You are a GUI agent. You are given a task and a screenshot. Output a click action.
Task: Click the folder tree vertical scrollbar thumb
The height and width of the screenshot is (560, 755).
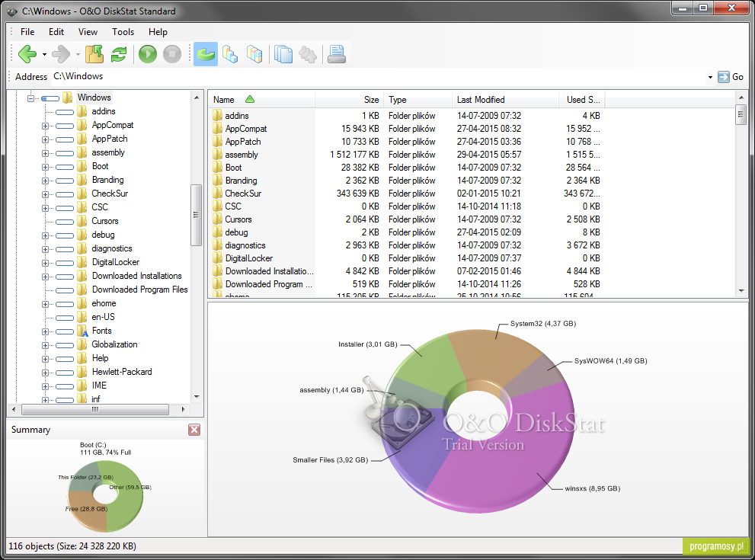click(196, 215)
